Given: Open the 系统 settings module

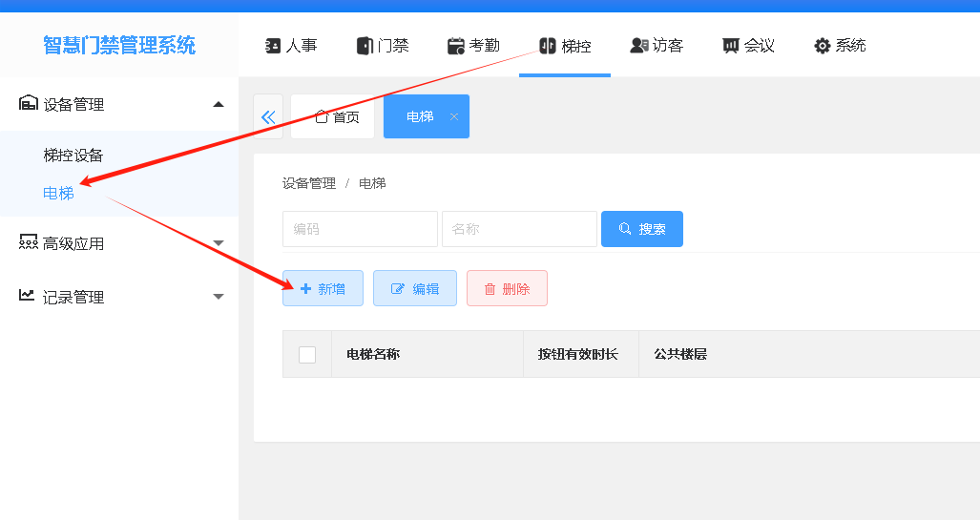Looking at the screenshot, I should click(840, 46).
